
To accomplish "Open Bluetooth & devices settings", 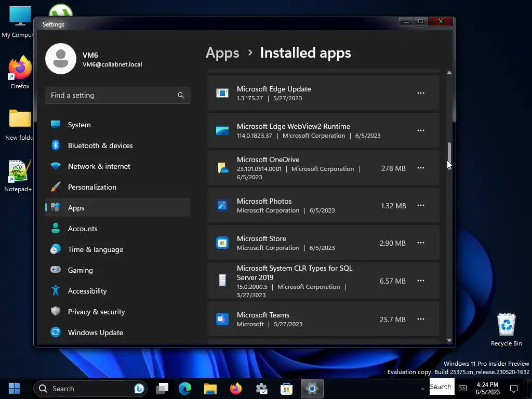I will 118,145.
